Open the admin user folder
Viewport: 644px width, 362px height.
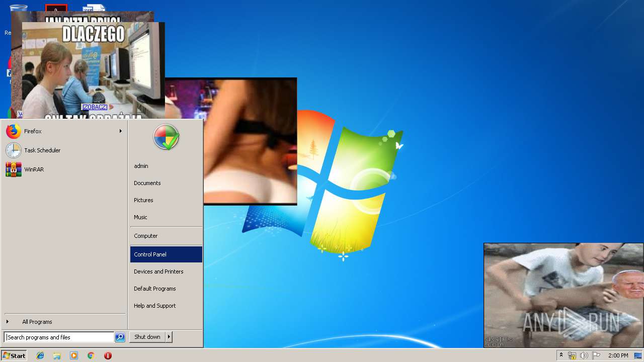(x=166, y=166)
